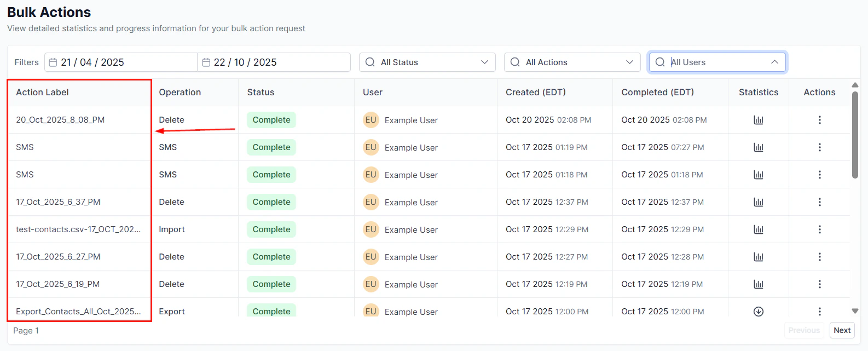Open statistics for 20_Oct_2025_8_08_PM row

pyautogui.click(x=758, y=120)
